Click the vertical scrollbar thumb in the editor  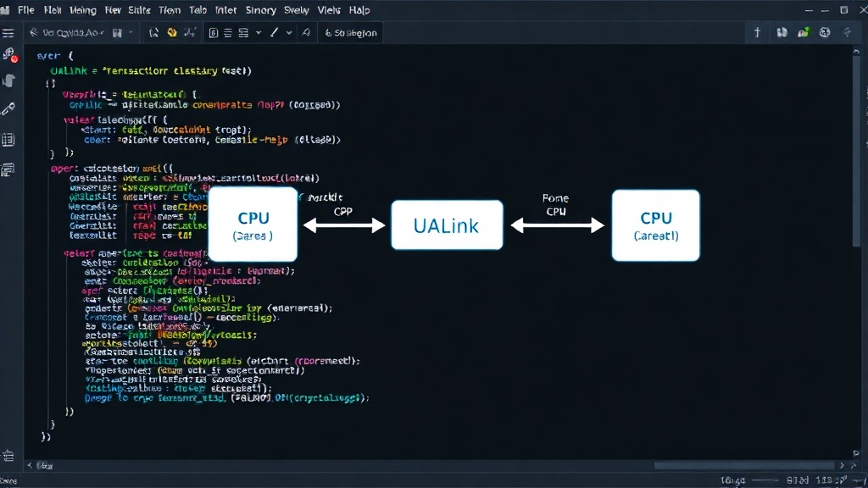[x=856, y=152]
